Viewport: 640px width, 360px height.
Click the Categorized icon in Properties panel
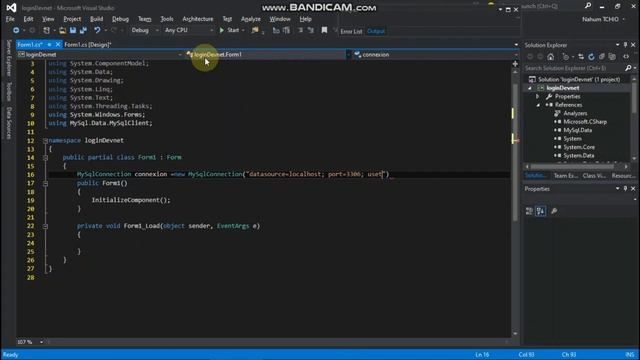(x=529, y=211)
